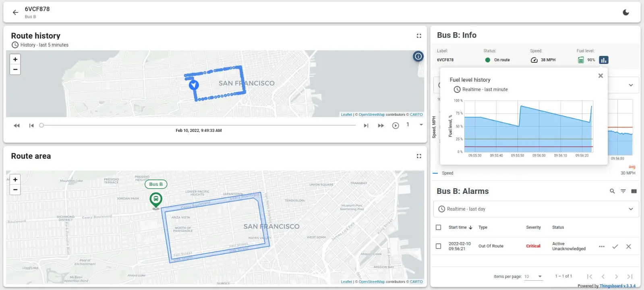Sort alarms by Status column
The height and width of the screenshot is (290, 644).
point(558,228)
